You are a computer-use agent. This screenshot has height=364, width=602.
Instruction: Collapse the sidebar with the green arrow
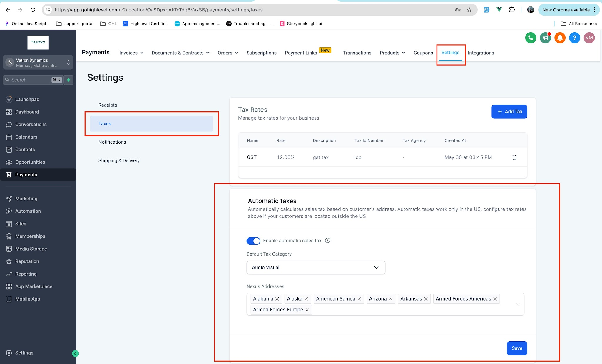[76, 353]
